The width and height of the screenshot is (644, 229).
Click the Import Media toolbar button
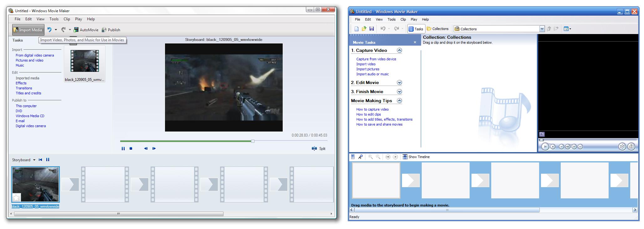tap(28, 30)
